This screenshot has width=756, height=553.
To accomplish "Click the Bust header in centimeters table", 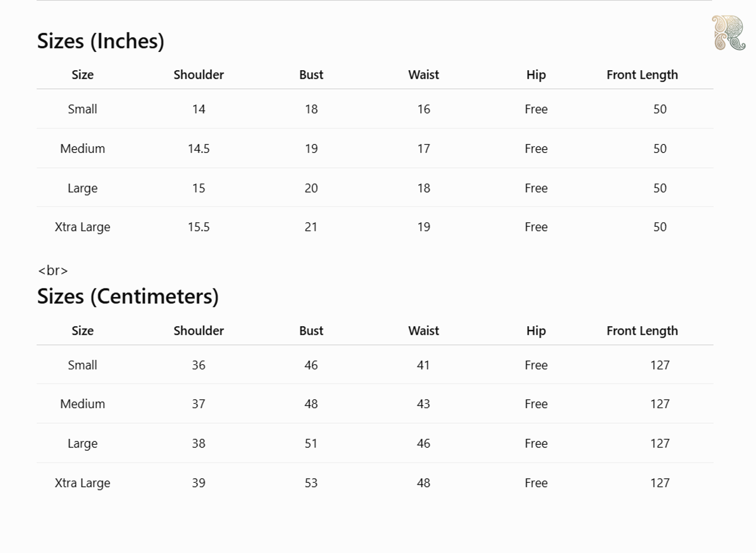I will (311, 331).
